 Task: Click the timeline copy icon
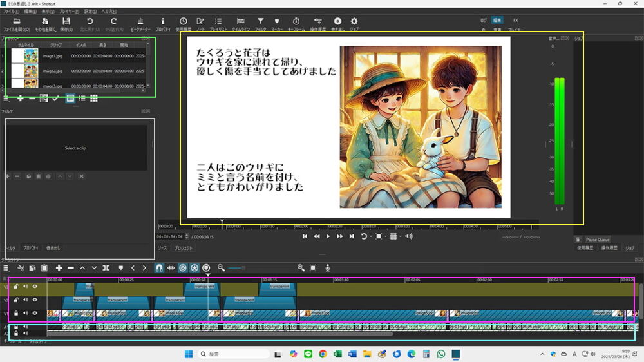[32, 268]
